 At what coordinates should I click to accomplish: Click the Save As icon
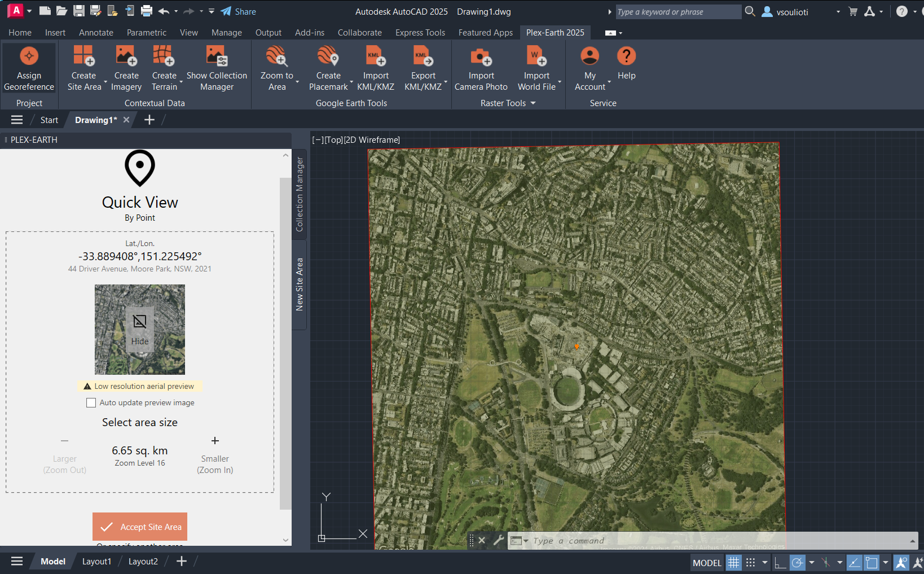[x=96, y=11]
